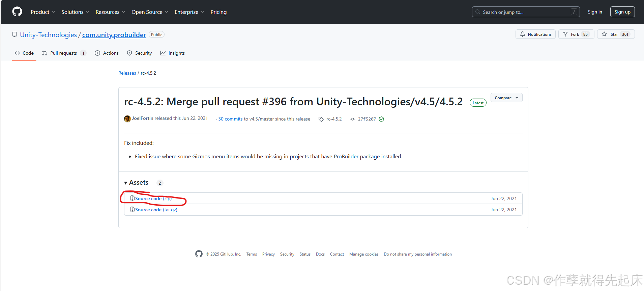Open the JoelFortin author profile link
The height and width of the screenshot is (291, 644).
pyautogui.click(x=143, y=118)
